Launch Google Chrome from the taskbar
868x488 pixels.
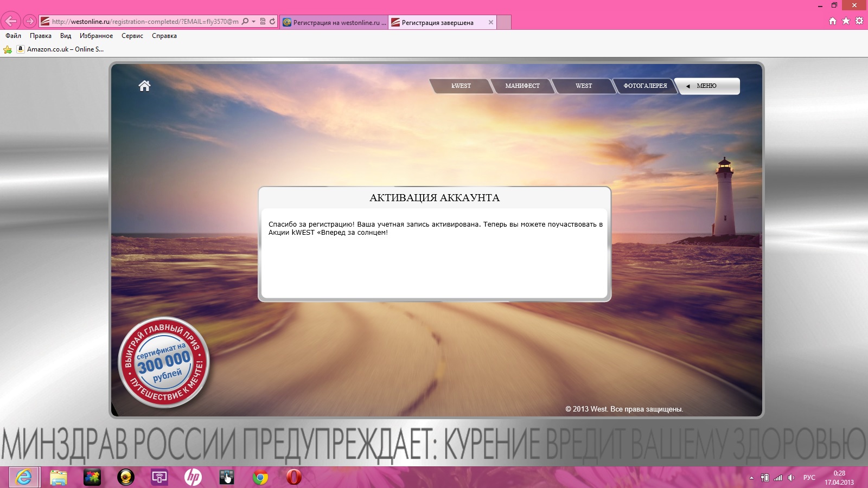(x=260, y=477)
